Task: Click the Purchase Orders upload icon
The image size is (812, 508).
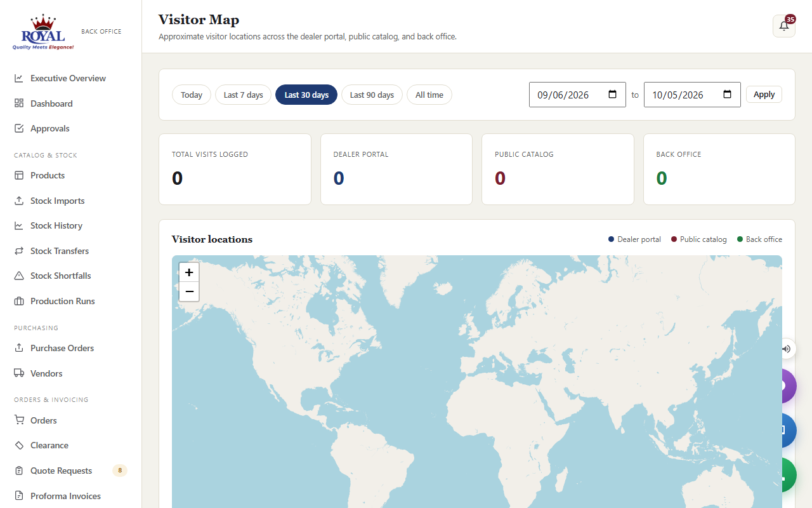Action: [x=19, y=348]
